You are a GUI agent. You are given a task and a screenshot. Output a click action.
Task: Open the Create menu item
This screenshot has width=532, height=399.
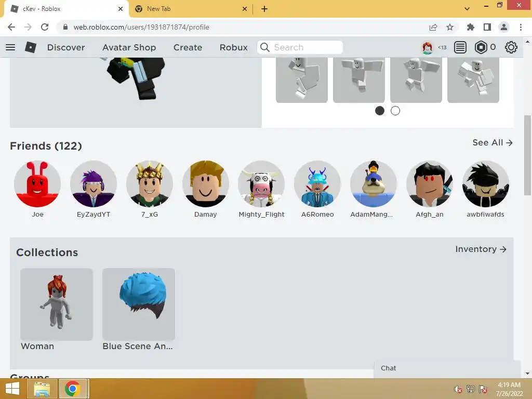[188, 47]
